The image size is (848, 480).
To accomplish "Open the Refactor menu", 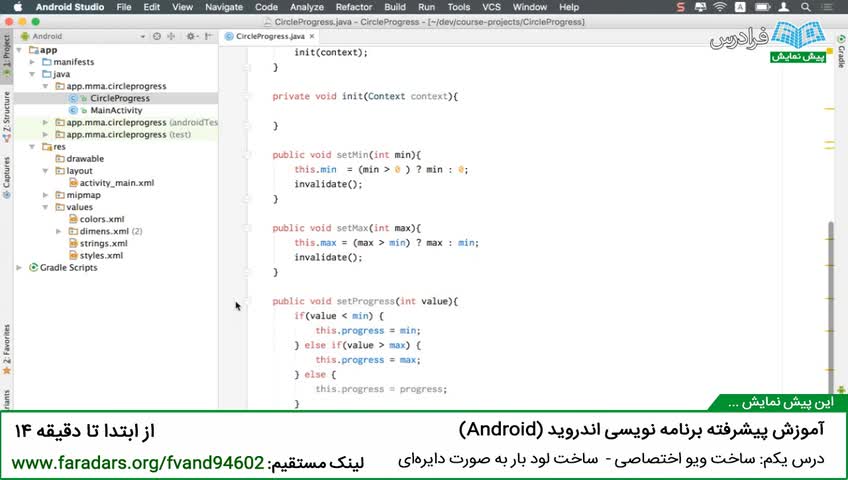I will pos(354,7).
